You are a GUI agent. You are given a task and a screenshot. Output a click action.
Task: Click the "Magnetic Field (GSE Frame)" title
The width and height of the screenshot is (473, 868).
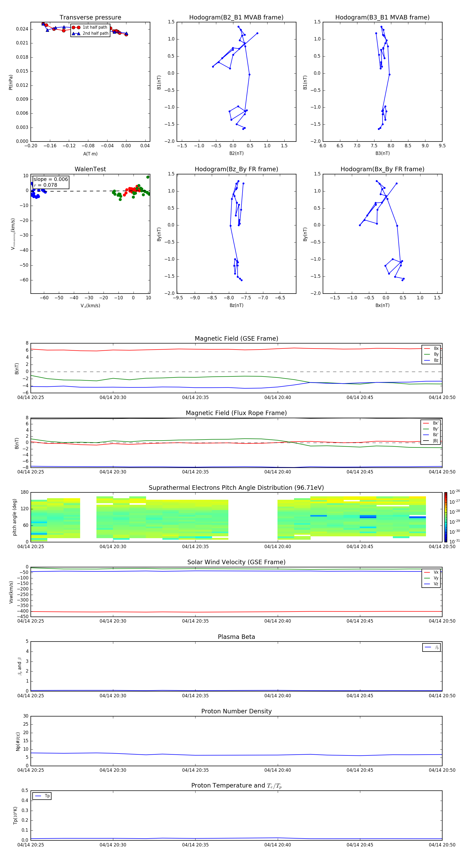(x=236, y=339)
